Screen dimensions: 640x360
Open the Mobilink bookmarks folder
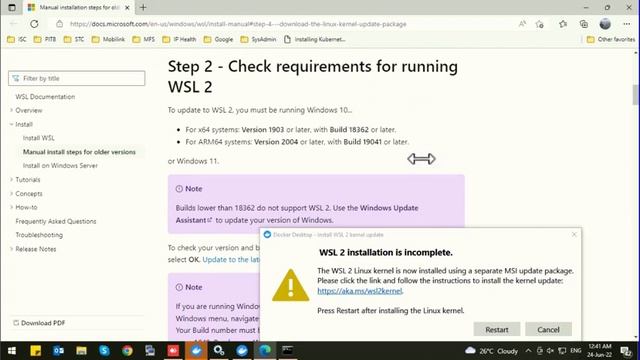coord(108,39)
